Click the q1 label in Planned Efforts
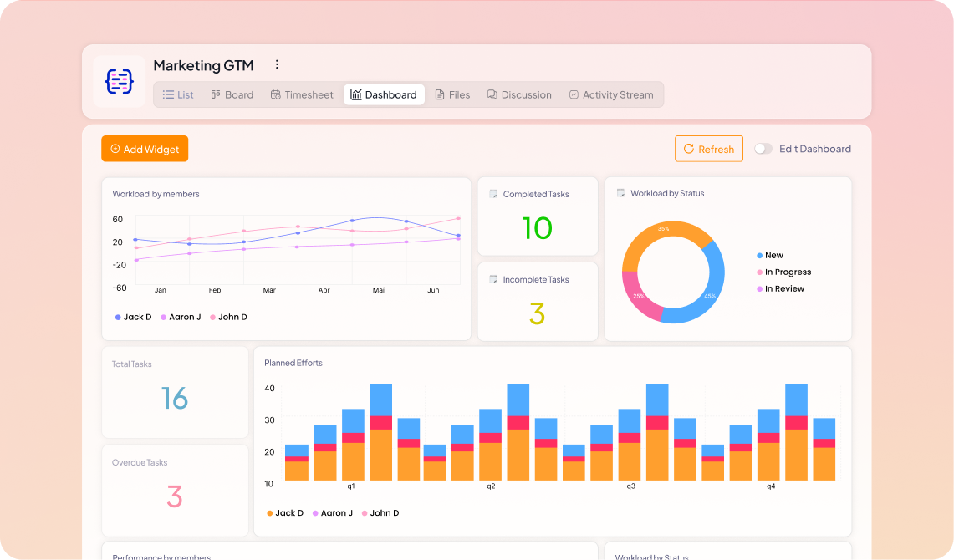The image size is (954, 560). click(351, 486)
